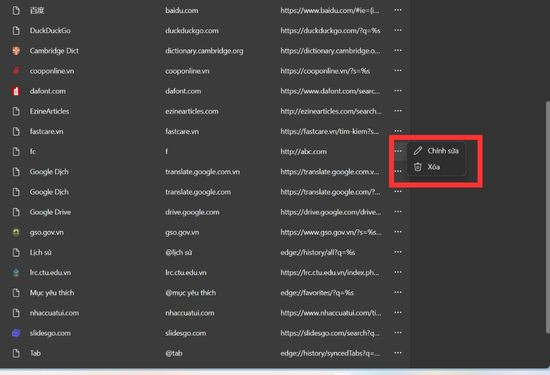Click the cooponline.vn favicon
The image size is (550, 375).
point(16,71)
